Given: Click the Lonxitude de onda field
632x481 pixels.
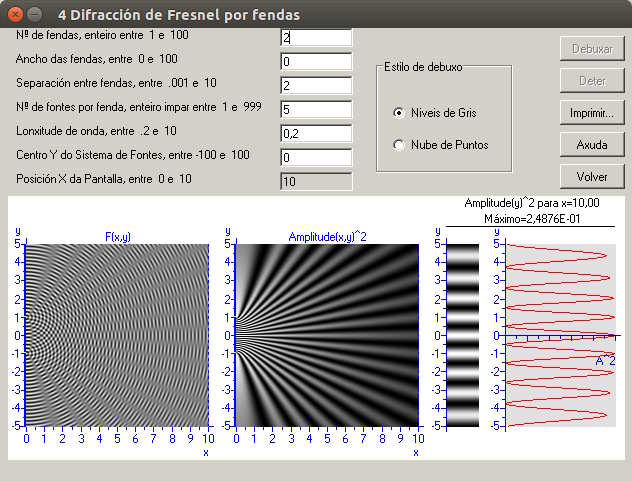Looking at the screenshot, I should point(316,133).
